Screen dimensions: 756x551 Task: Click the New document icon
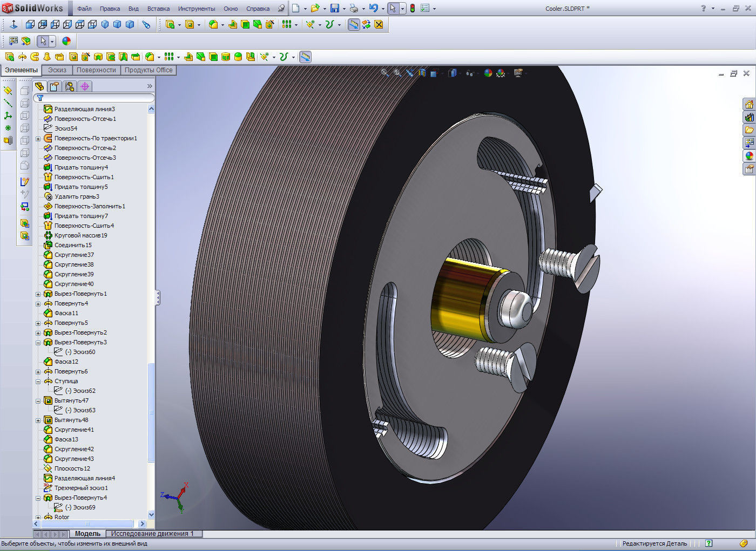(x=296, y=8)
